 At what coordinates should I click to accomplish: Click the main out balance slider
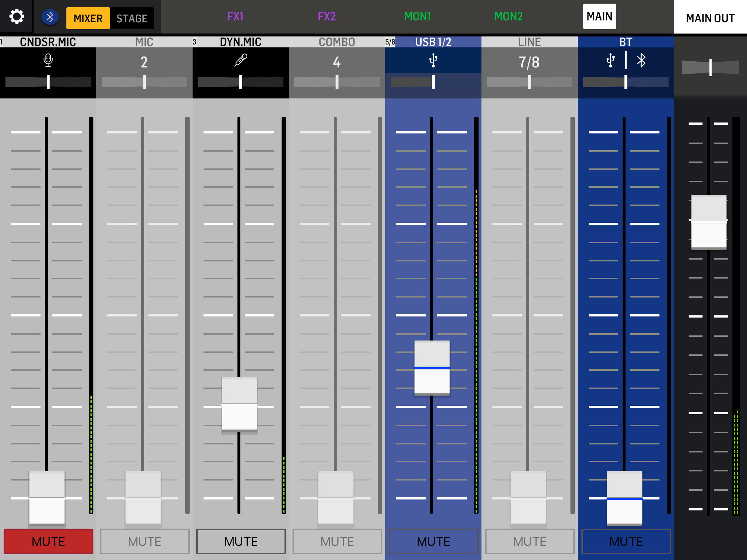(x=710, y=67)
